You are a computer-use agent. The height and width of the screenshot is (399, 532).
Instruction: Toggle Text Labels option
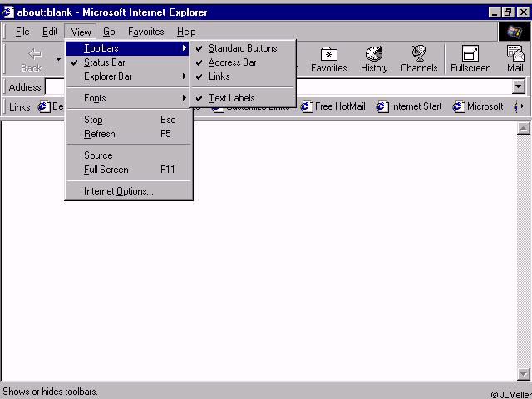click(243, 98)
